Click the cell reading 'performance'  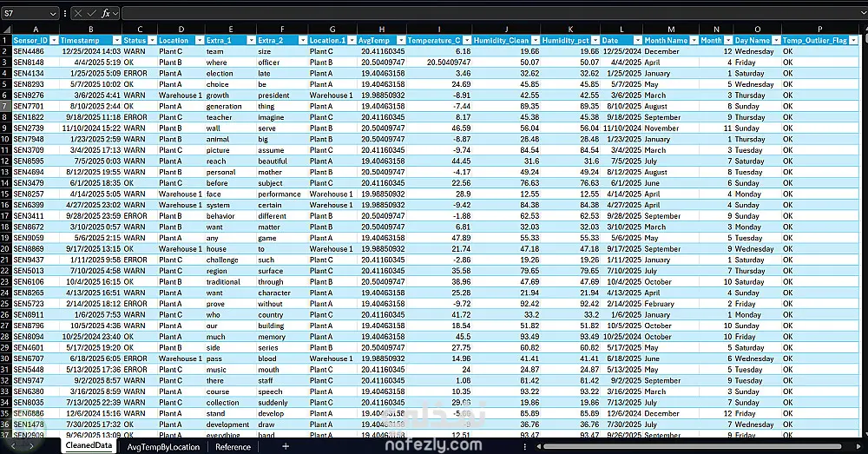[282, 194]
